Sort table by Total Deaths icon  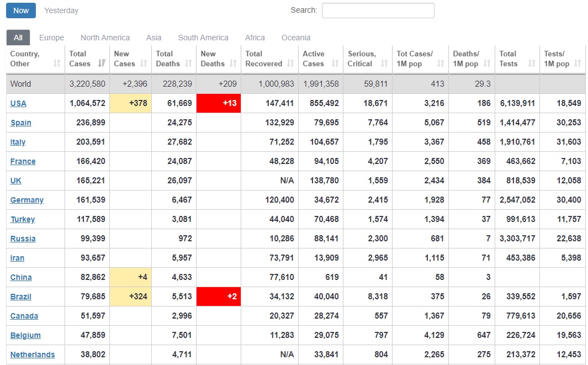[188, 64]
